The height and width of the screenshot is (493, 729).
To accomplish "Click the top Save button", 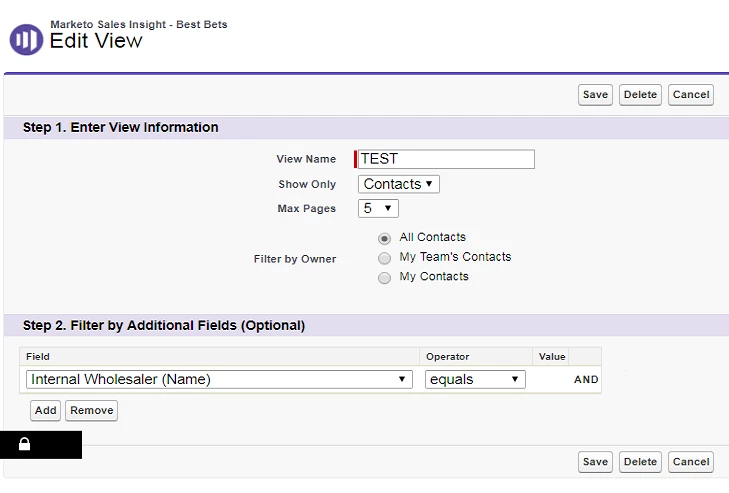I will pyautogui.click(x=595, y=95).
